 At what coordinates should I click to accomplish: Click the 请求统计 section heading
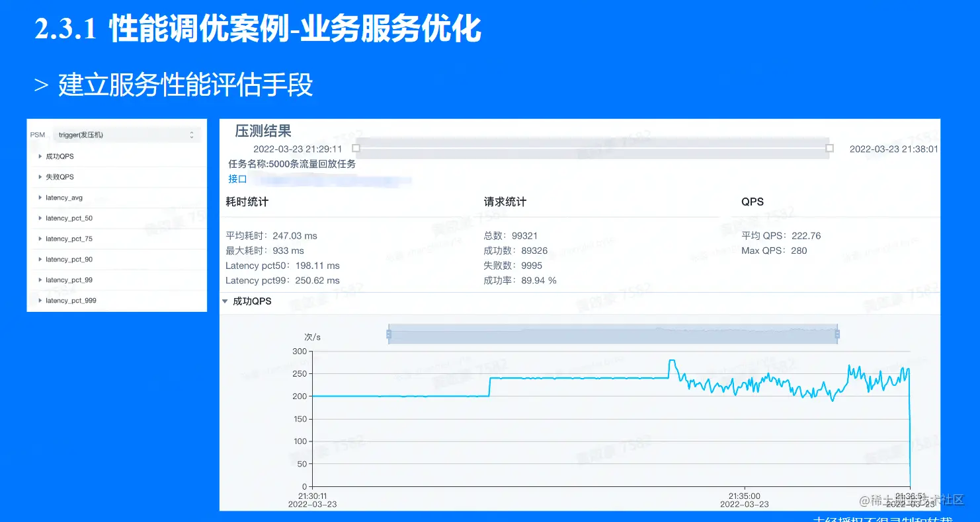pyautogui.click(x=505, y=202)
